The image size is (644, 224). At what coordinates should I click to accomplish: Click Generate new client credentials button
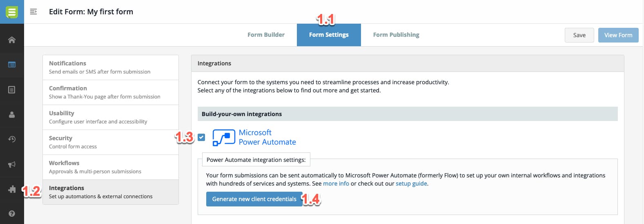click(254, 199)
